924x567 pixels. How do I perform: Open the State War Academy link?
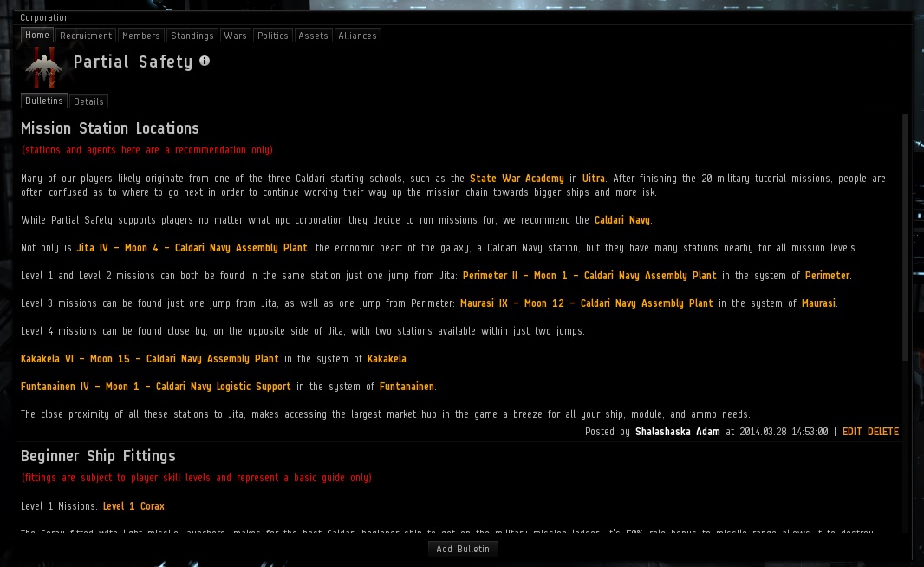[x=517, y=179]
